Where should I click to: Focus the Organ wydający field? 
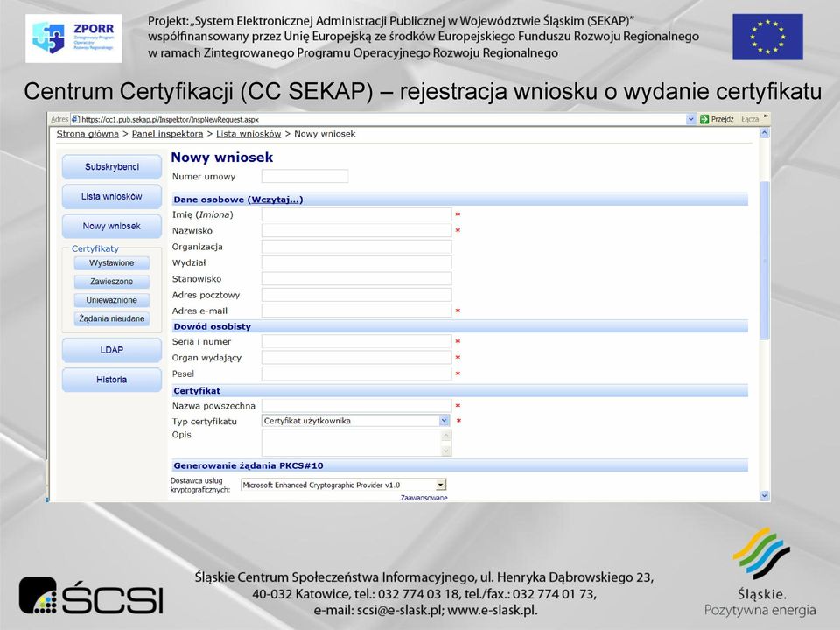[x=357, y=357]
